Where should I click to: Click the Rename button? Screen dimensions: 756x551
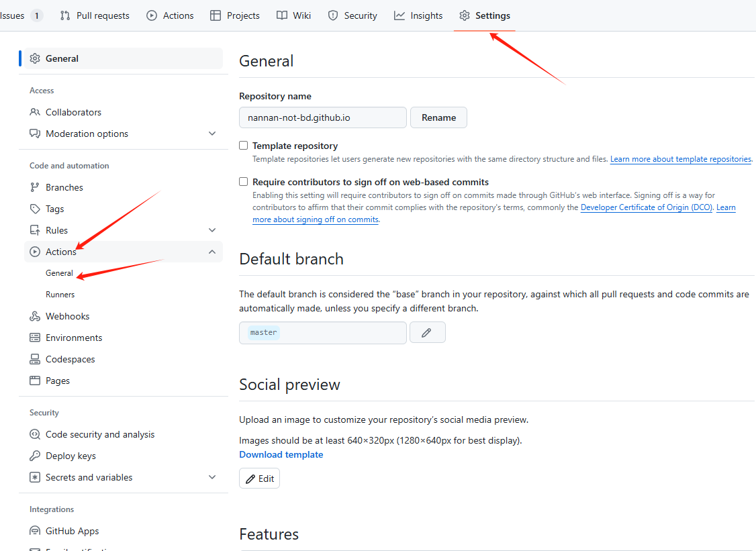click(438, 117)
